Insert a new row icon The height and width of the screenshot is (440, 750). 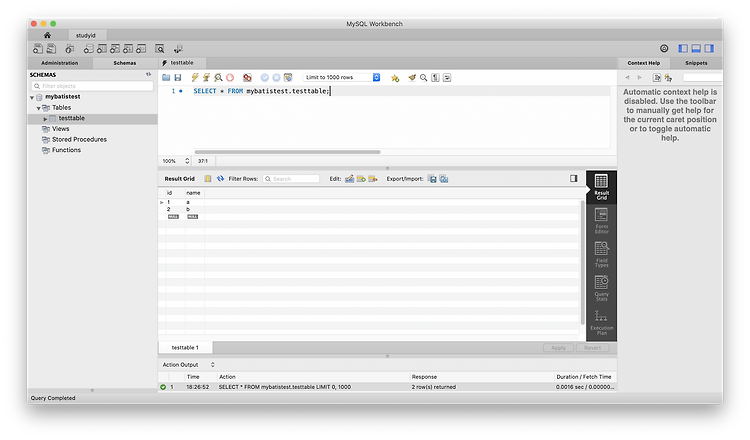pos(361,179)
